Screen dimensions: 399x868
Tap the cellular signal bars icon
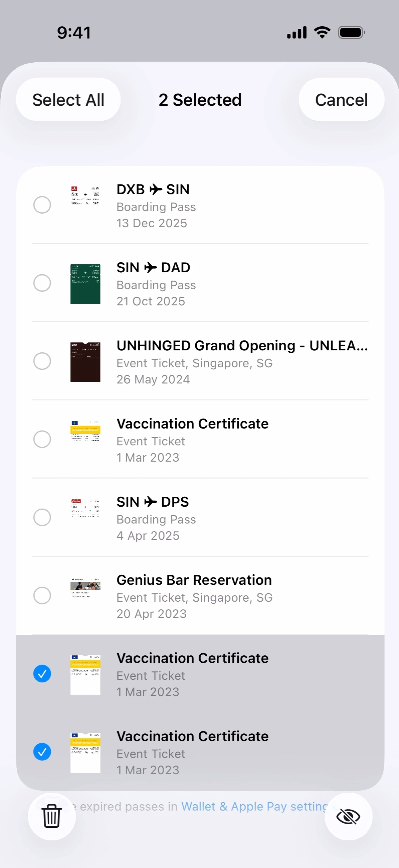pos(296,33)
